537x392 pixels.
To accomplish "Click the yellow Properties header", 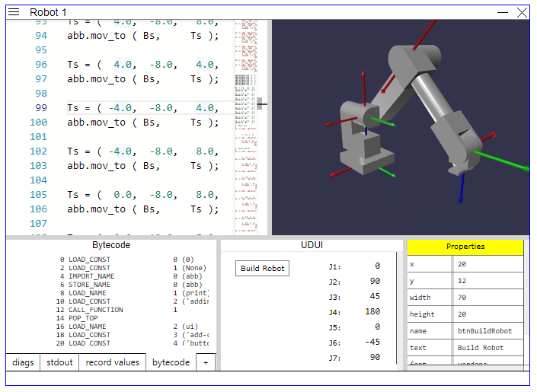I will [x=465, y=247].
